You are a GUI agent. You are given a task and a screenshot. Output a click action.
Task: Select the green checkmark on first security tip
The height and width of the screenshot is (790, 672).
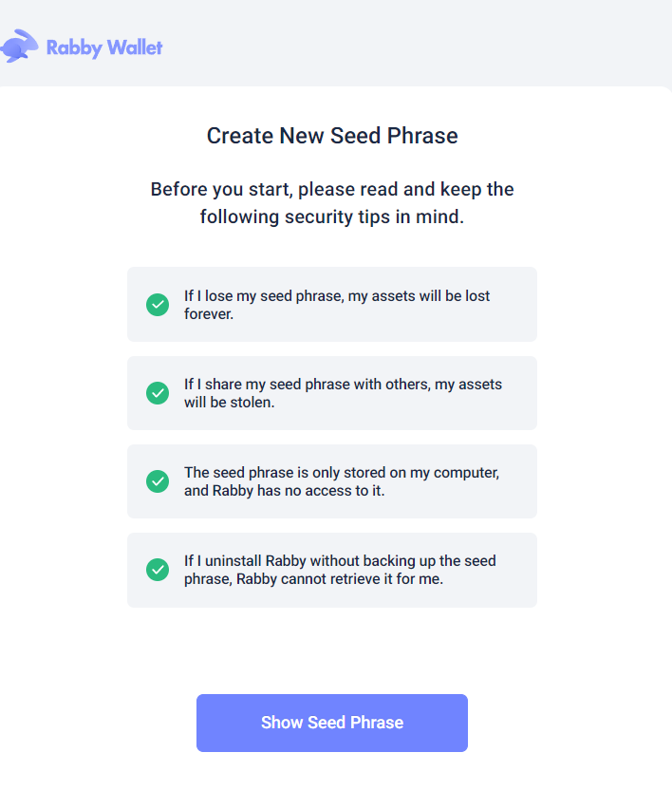click(158, 305)
